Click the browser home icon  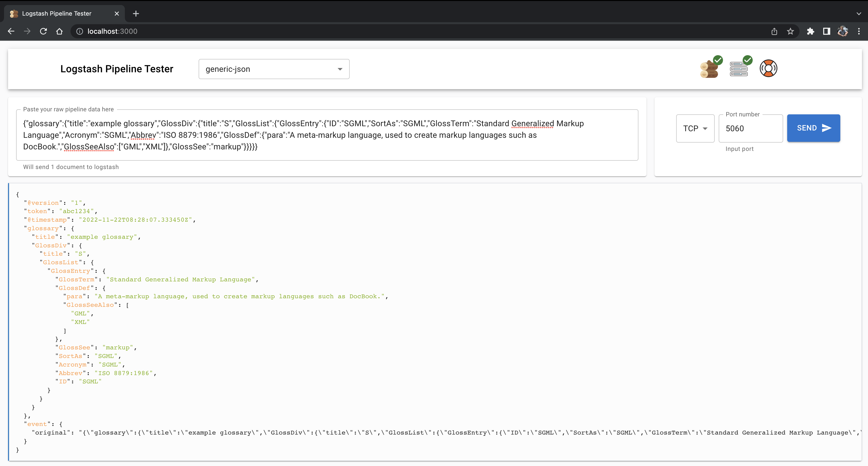click(59, 31)
